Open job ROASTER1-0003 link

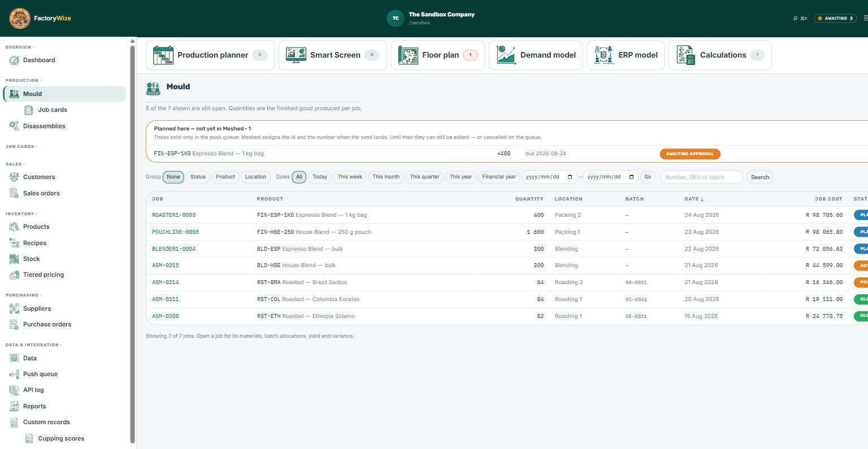pyautogui.click(x=174, y=215)
